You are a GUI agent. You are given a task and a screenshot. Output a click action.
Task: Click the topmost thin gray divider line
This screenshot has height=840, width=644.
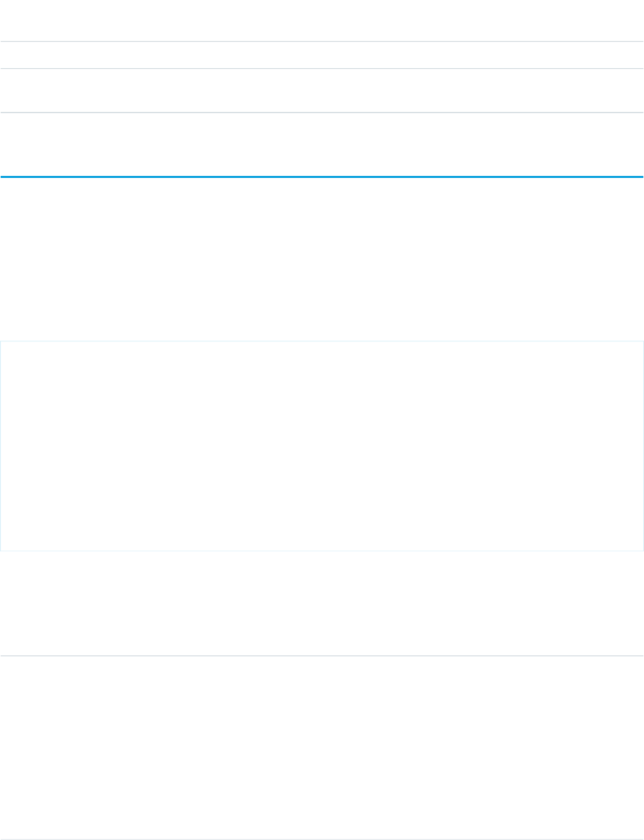(321, 42)
